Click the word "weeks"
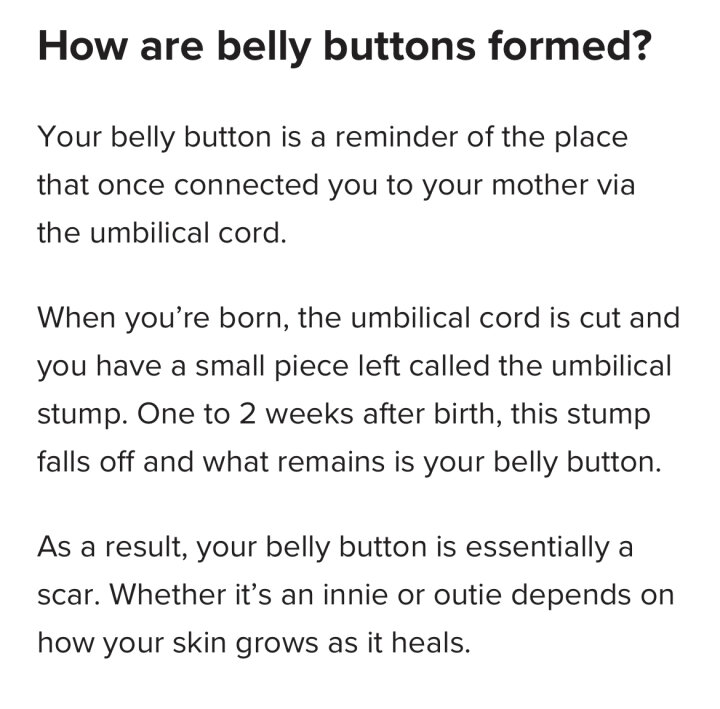Viewport: 720px width, 709px height. (309, 414)
